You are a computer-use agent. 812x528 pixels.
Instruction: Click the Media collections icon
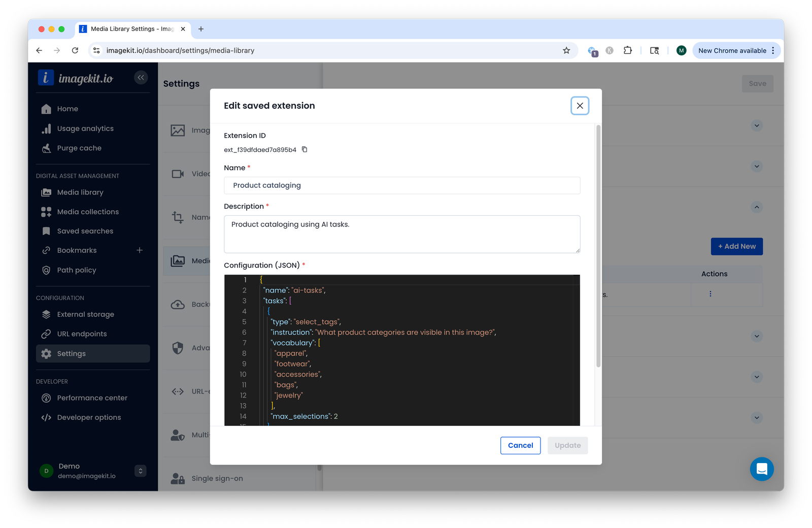[46, 212]
